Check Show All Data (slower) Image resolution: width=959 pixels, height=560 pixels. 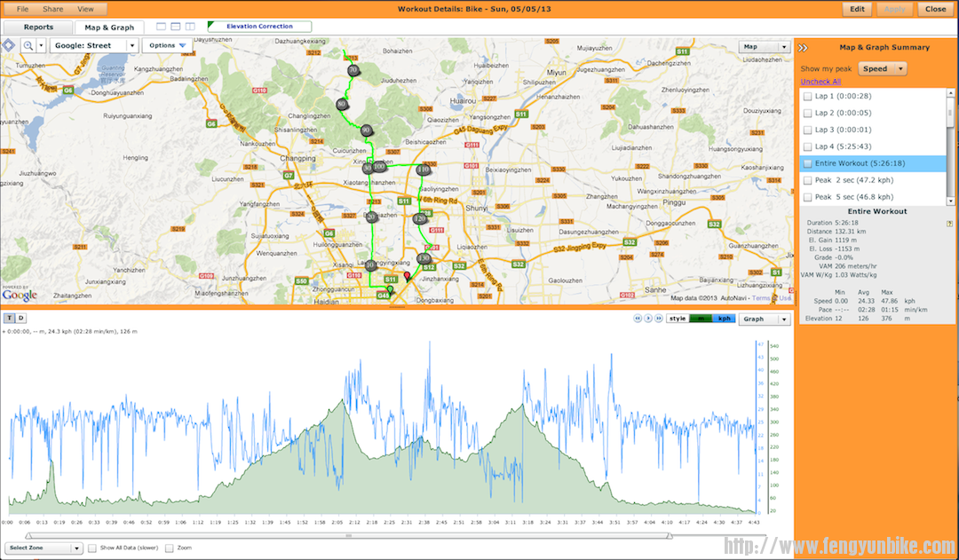[x=91, y=548]
